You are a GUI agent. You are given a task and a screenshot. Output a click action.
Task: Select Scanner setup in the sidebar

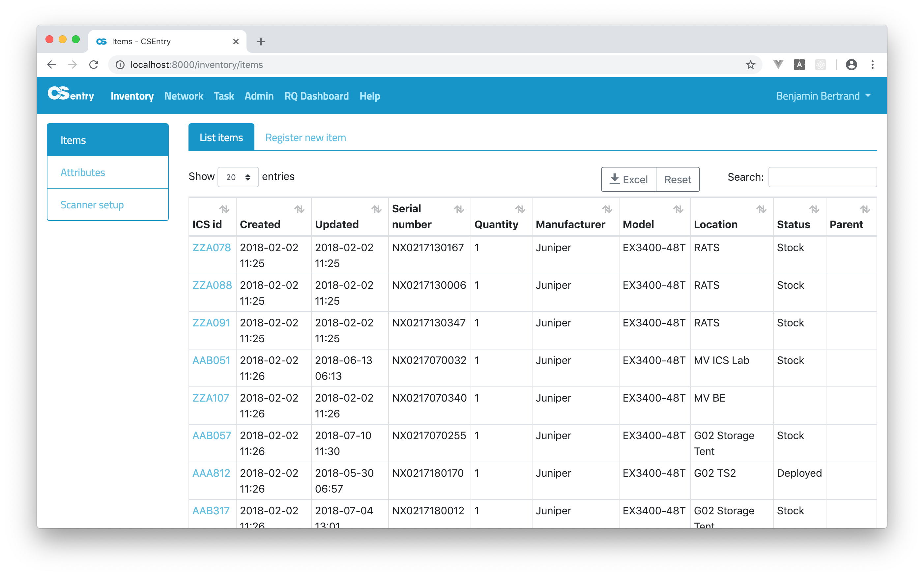pos(92,205)
